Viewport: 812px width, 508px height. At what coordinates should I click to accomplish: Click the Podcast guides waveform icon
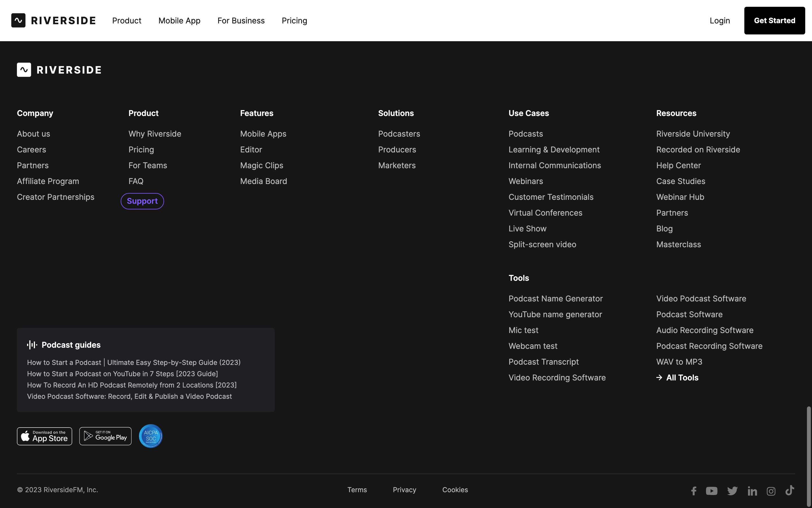point(32,345)
